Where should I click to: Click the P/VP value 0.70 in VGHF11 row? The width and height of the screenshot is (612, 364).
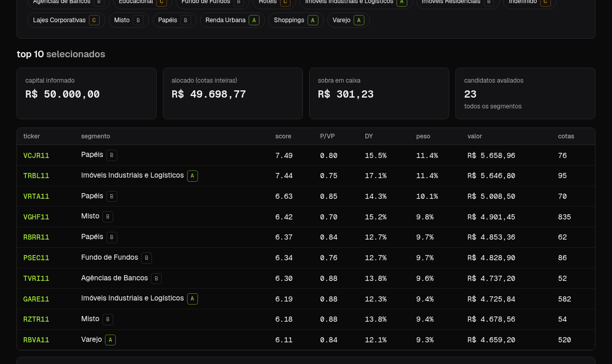coord(329,217)
